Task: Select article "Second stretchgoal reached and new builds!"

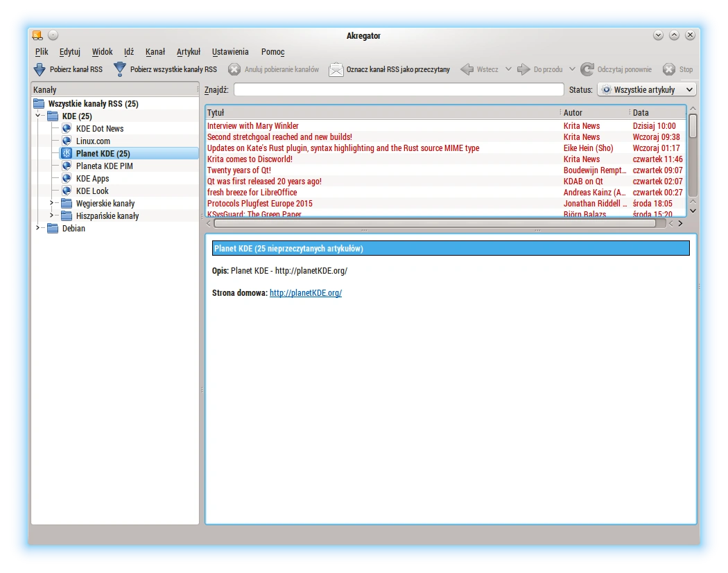Action: click(279, 137)
